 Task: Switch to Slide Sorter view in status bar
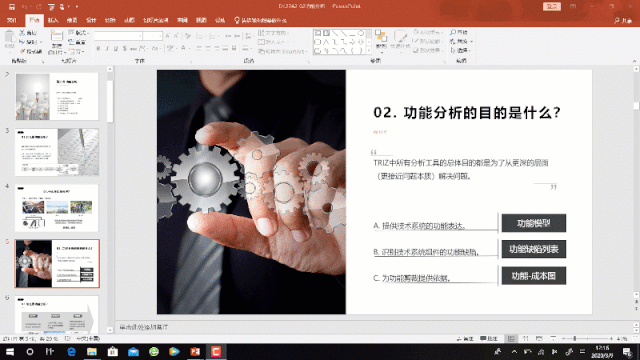526,339
